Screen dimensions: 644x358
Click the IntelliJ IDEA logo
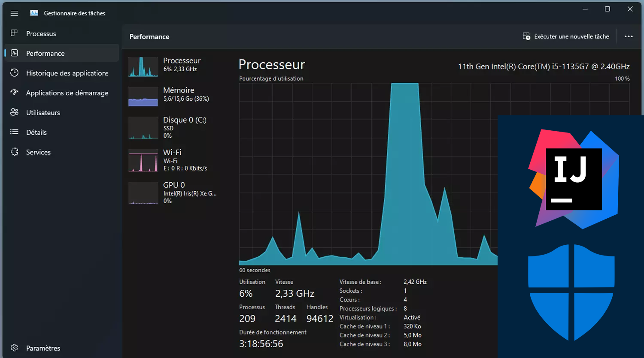(574, 179)
